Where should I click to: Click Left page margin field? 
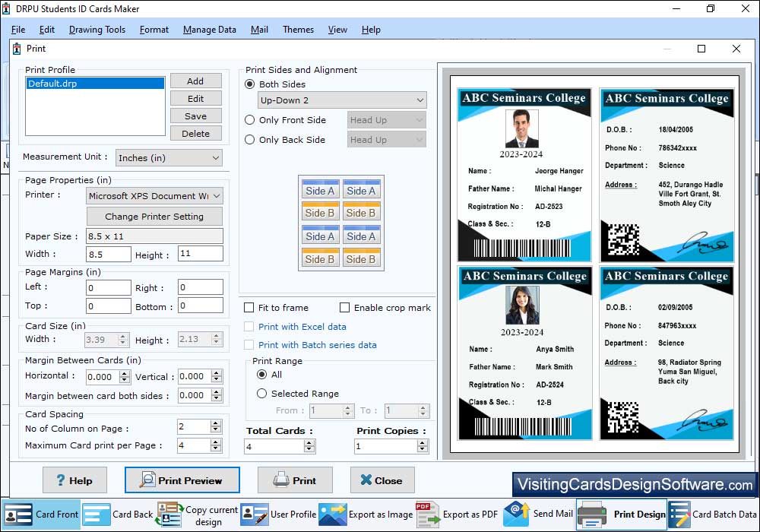point(109,287)
